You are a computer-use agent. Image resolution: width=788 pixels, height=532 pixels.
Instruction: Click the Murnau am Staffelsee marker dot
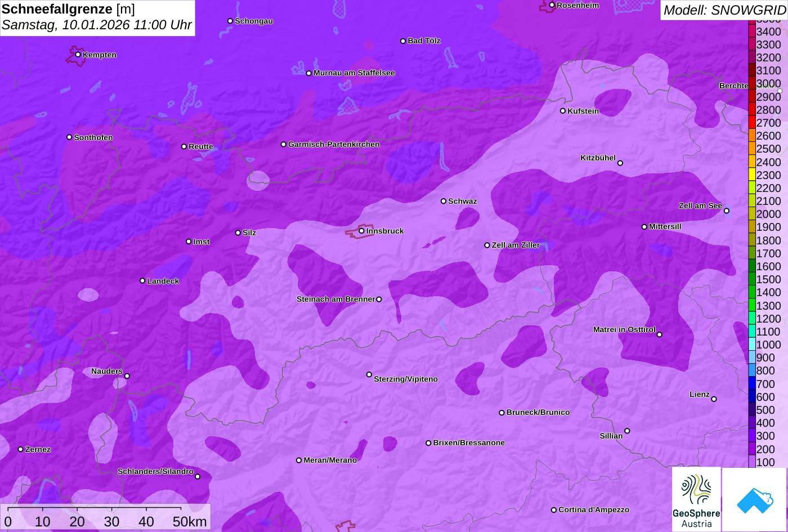coord(308,73)
